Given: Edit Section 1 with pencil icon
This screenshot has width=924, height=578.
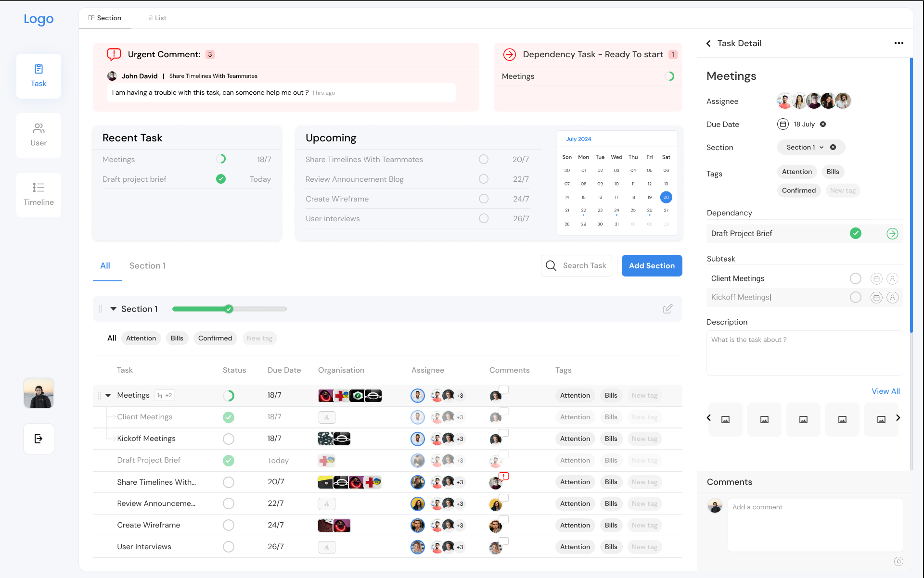Looking at the screenshot, I should click(667, 309).
